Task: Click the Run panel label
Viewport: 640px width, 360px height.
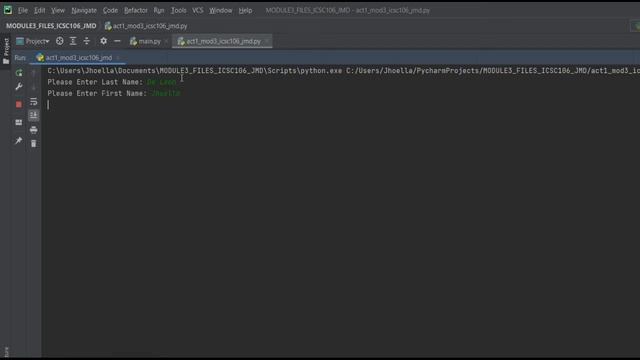Action: pyautogui.click(x=20, y=58)
